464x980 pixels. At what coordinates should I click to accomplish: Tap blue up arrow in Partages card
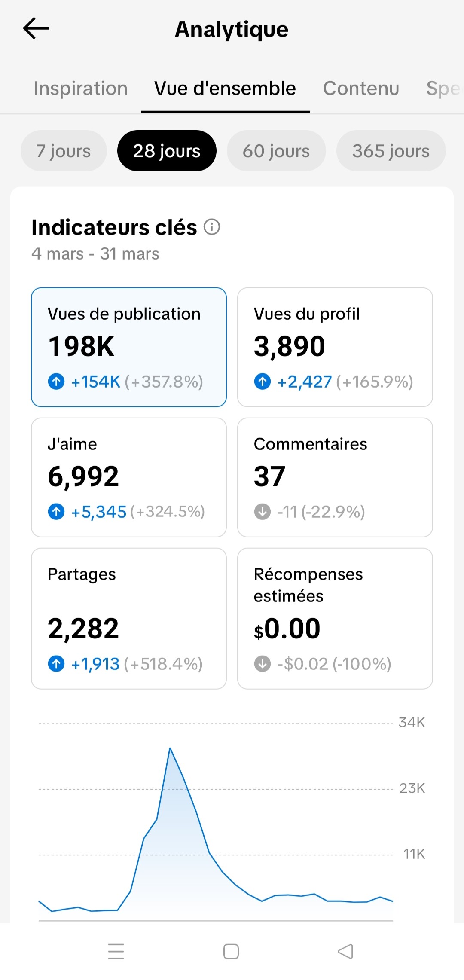point(56,664)
